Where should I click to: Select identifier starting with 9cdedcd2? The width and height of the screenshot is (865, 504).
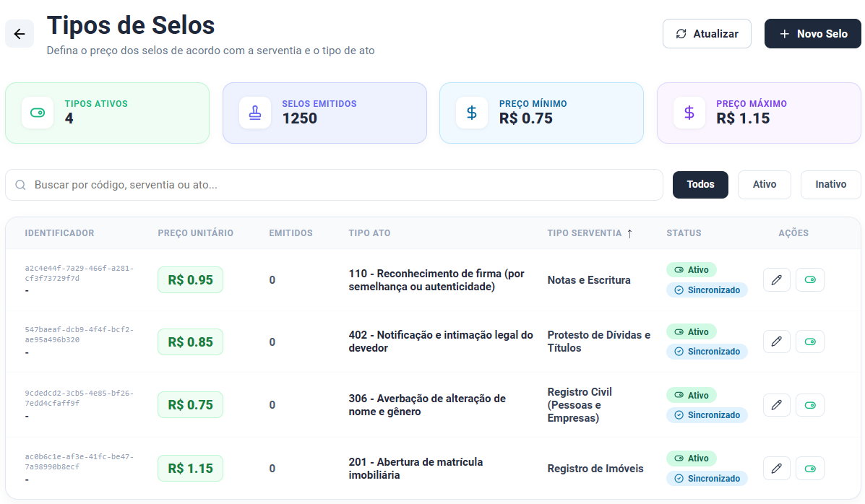coord(79,398)
